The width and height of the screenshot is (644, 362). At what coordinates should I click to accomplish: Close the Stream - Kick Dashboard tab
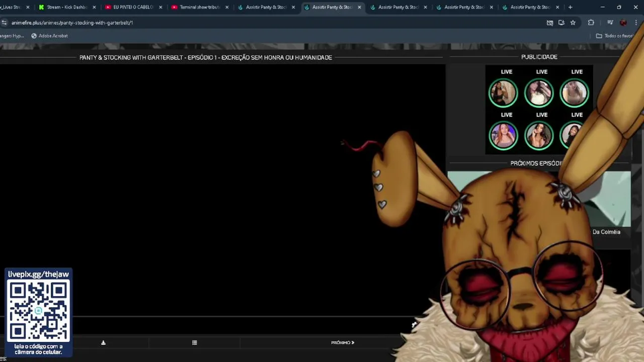(94, 7)
